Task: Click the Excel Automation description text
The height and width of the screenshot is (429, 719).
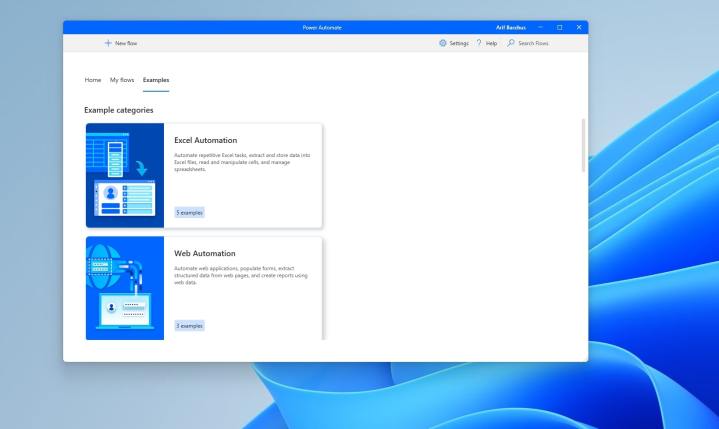Action: [242, 162]
